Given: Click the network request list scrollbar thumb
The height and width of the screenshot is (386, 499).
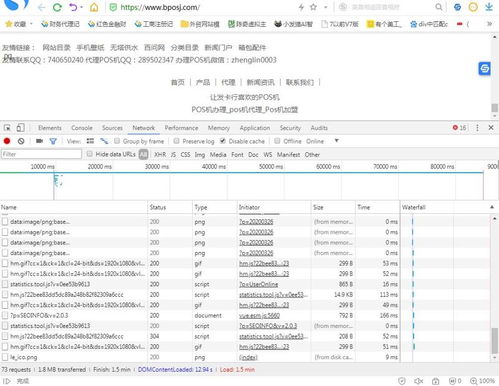Looking at the screenshot, I should pos(494,341).
